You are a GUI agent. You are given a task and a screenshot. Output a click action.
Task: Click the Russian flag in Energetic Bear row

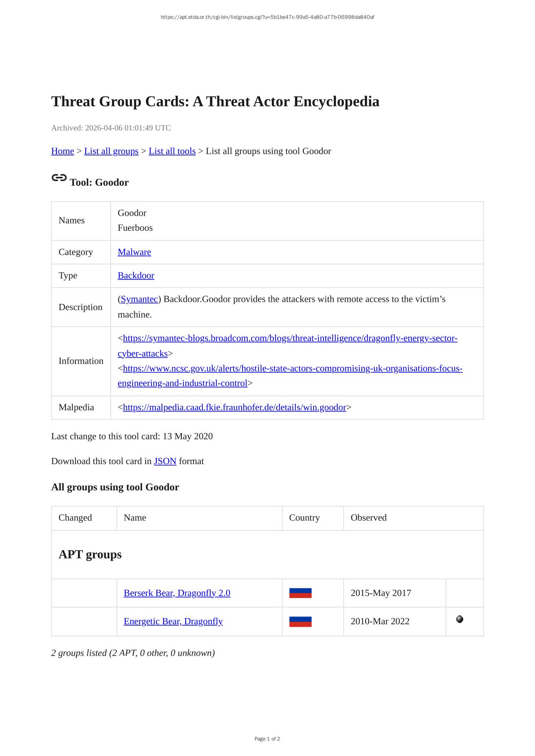300,621
